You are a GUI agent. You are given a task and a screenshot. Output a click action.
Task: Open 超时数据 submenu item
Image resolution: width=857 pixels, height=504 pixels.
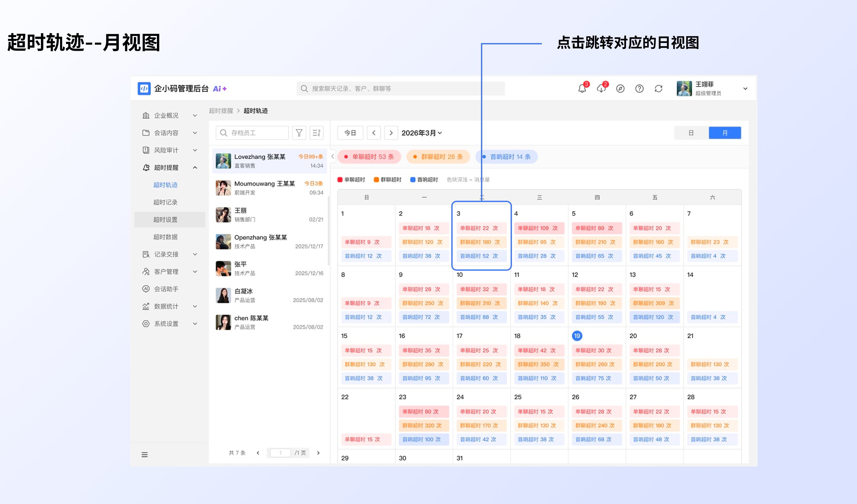[x=170, y=237]
